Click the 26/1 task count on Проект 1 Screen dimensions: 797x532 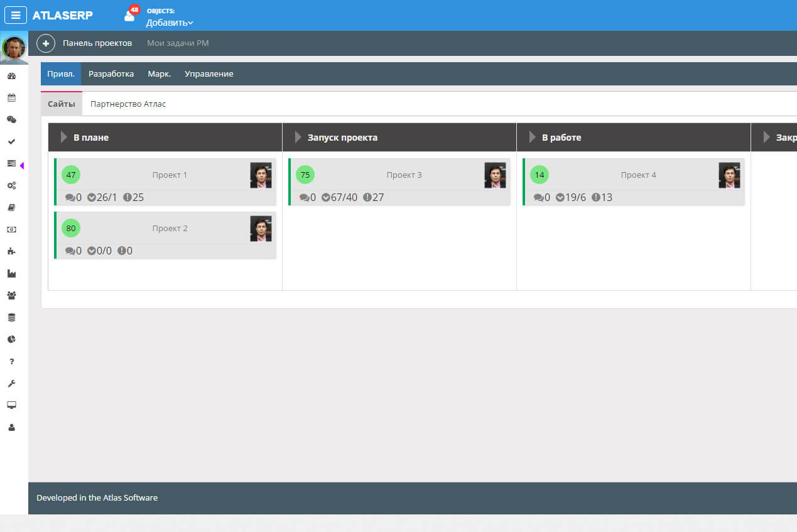(x=107, y=197)
